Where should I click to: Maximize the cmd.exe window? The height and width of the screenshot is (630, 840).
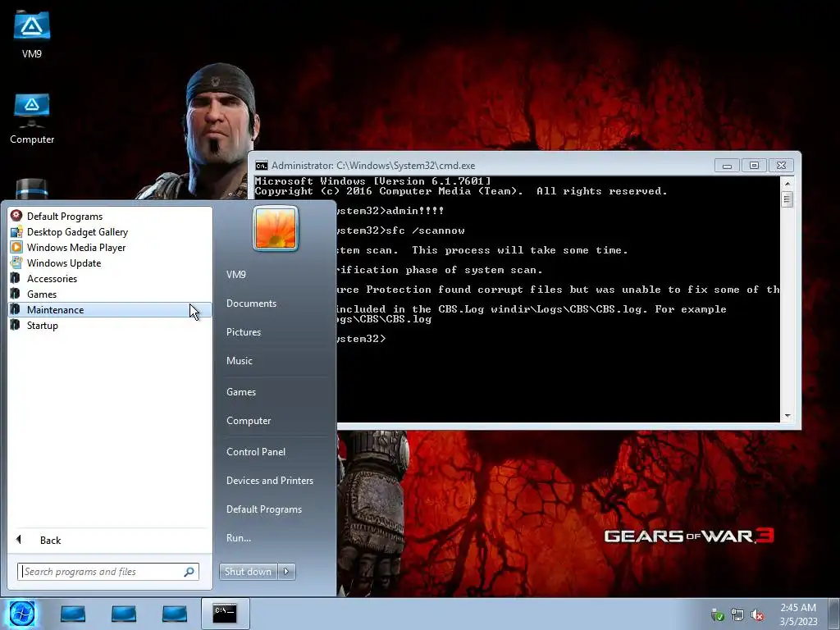click(754, 166)
